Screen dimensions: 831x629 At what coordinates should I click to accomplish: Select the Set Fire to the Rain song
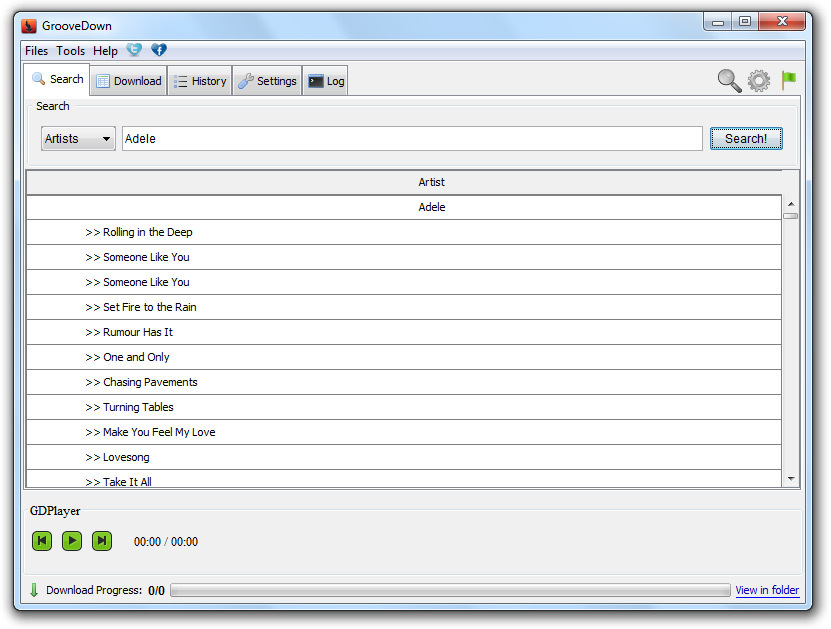(x=404, y=307)
